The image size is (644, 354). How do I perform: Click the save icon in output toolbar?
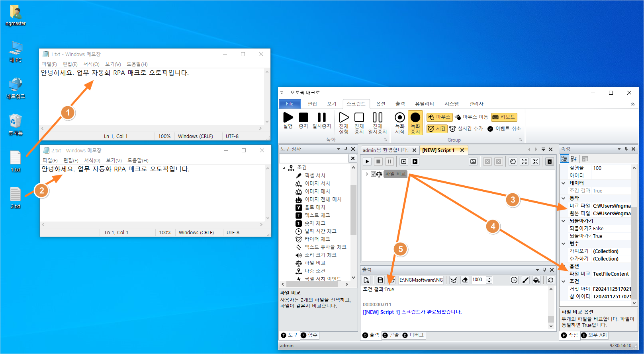(380, 280)
